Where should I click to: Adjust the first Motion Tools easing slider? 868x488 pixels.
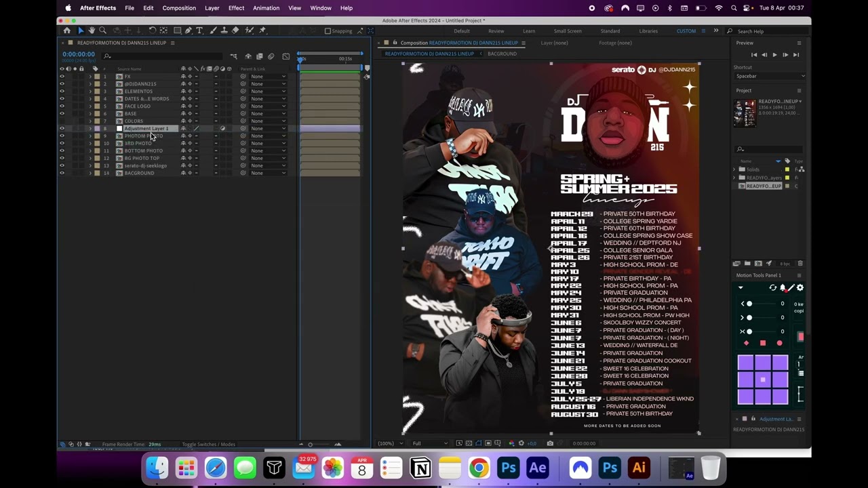[x=749, y=304]
